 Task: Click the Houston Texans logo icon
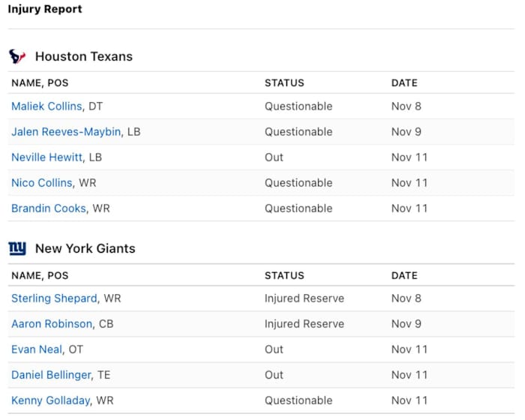pyautogui.click(x=17, y=56)
